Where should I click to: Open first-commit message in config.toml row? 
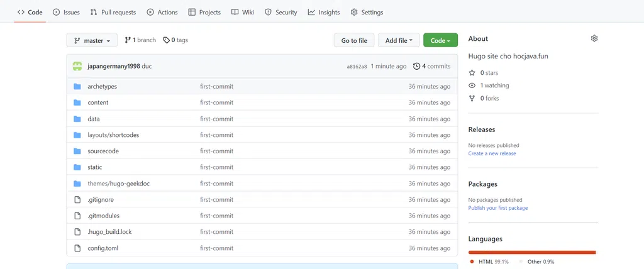(x=217, y=248)
